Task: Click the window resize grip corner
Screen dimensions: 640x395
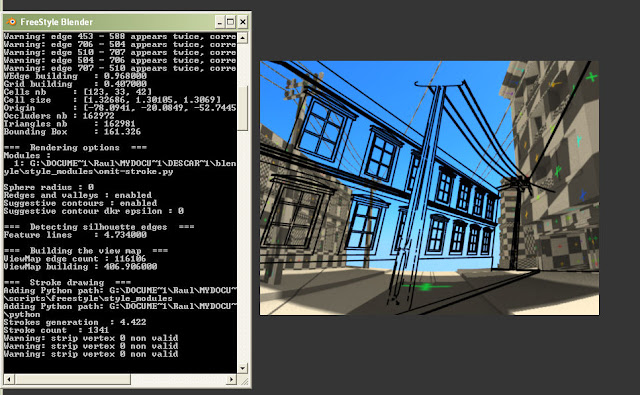Action: tap(244, 381)
